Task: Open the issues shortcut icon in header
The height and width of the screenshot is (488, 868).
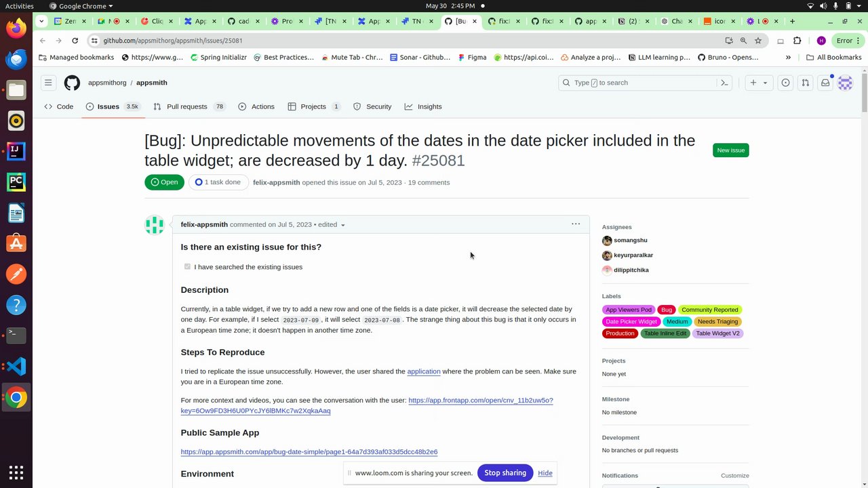Action: tap(785, 83)
